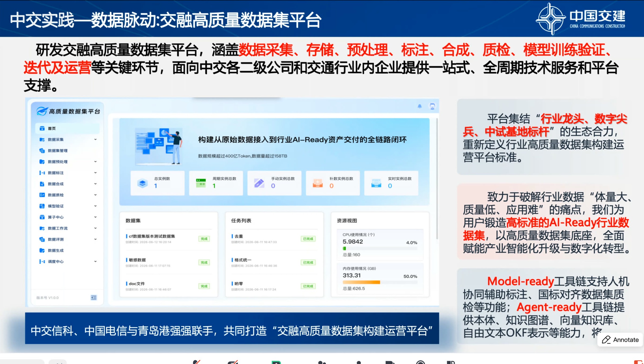The height and width of the screenshot is (364, 644).
Task: Expand the 数据评测 chevron
Action: 95,239
